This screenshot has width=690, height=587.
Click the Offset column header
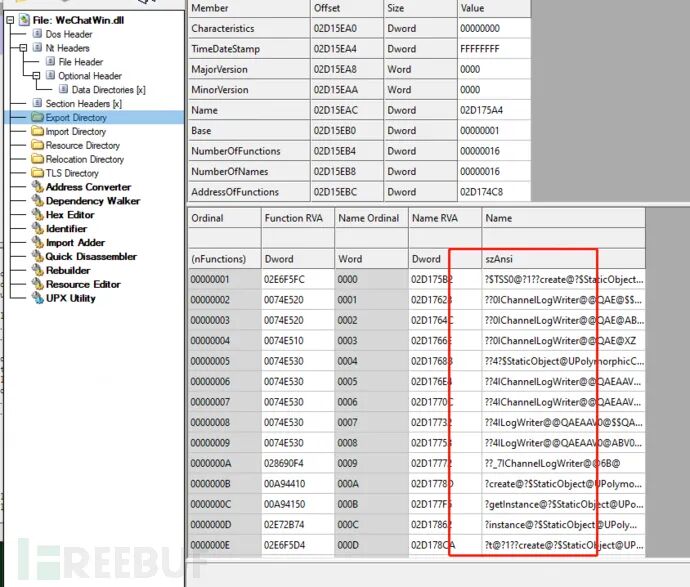tap(347, 8)
